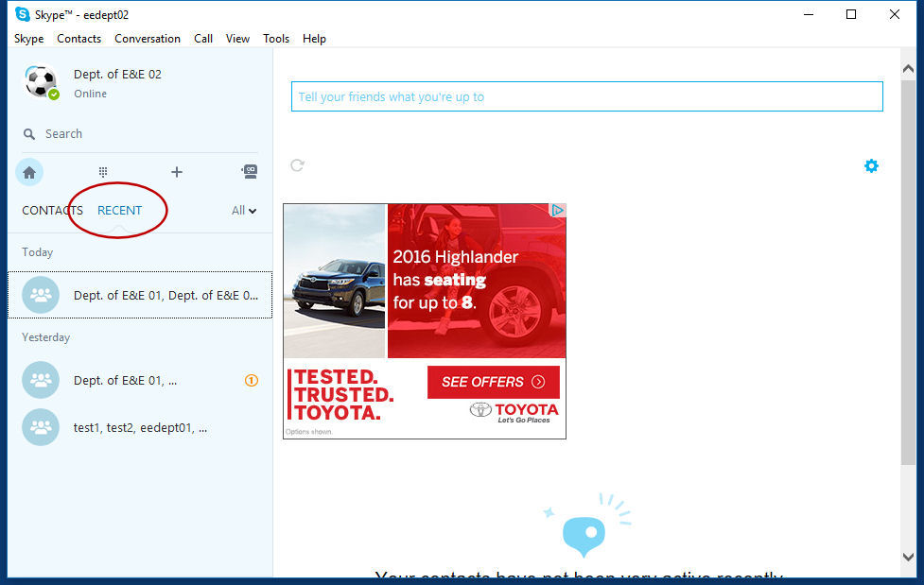This screenshot has width=924, height=585.
Task: Minimize the Skype window
Action: pyautogui.click(x=809, y=14)
